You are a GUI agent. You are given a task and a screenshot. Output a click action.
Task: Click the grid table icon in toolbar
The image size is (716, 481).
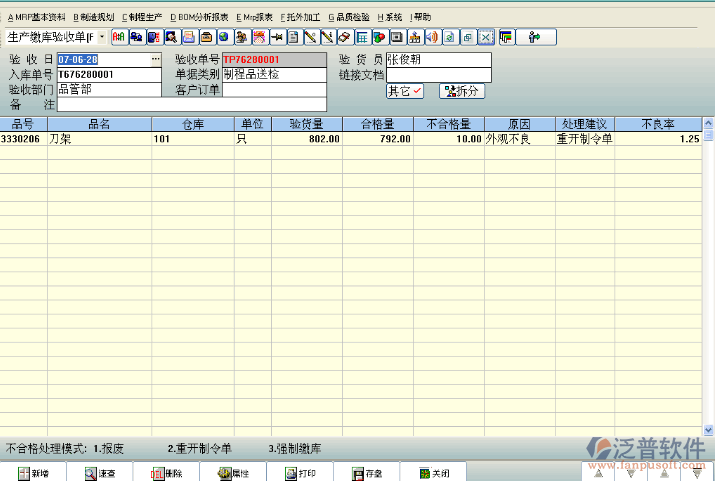362,37
